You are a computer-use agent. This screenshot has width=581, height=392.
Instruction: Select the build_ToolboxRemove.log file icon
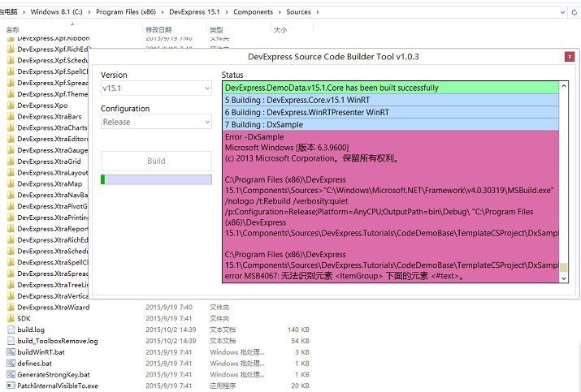11,341
